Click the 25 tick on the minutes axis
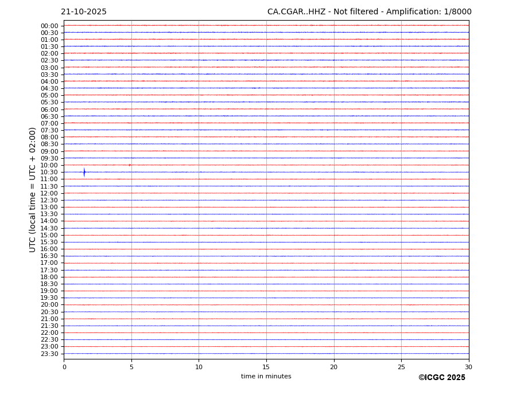 pyautogui.click(x=401, y=367)
